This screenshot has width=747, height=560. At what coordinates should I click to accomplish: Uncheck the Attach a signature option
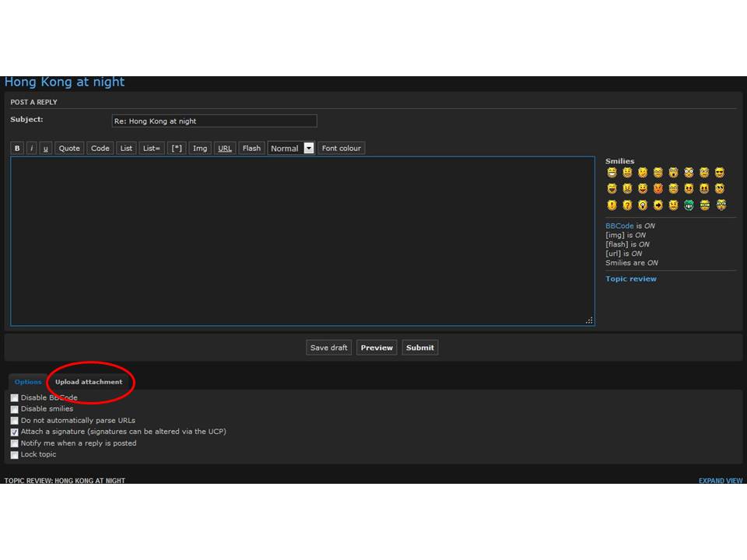[x=15, y=432]
